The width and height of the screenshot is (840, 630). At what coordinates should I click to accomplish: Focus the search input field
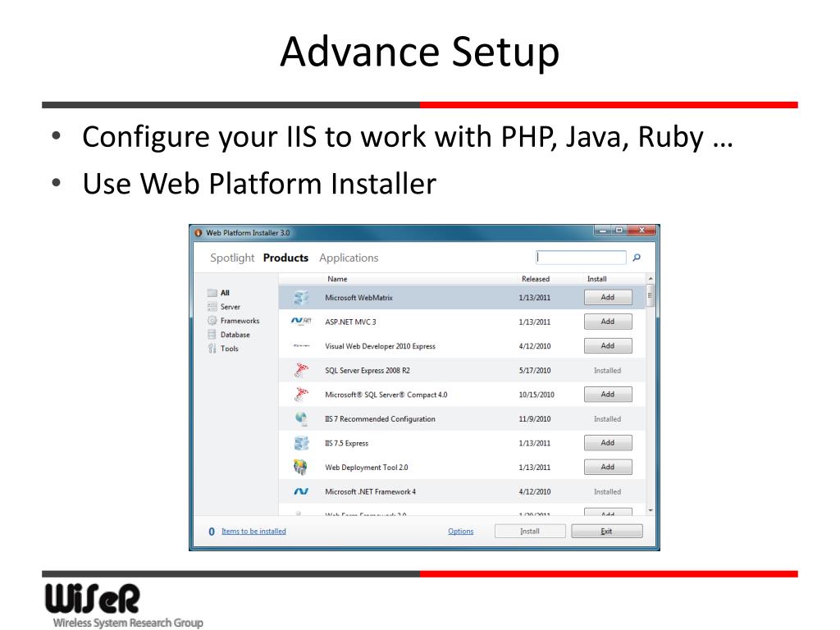tap(581, 257)
